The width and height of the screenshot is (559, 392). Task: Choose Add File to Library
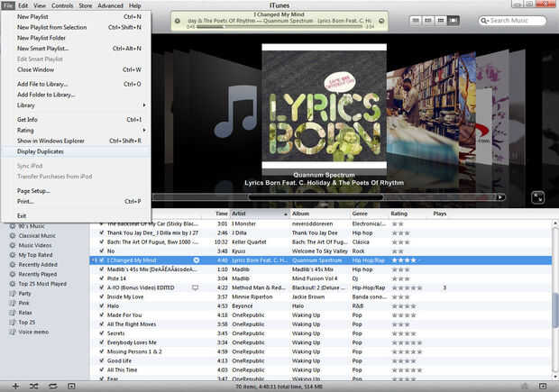point(76,84)
